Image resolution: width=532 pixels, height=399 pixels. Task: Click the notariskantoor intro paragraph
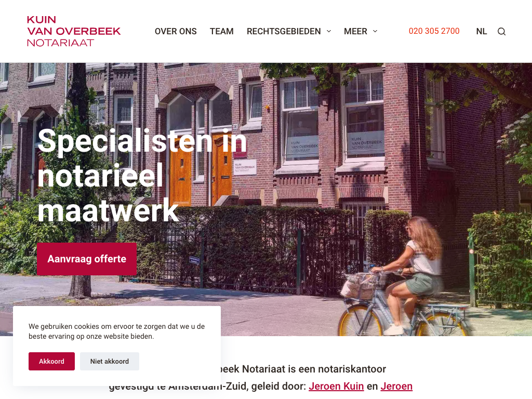[261, 377]
